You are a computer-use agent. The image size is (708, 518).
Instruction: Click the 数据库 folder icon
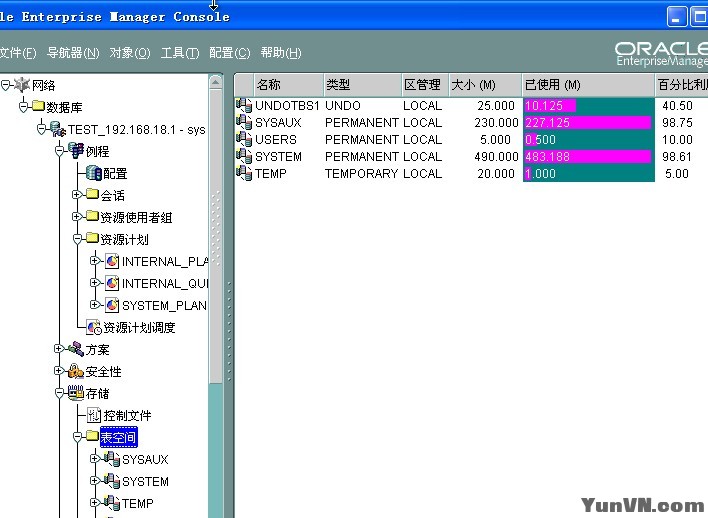pyautogui.click(x=38, y=107)
